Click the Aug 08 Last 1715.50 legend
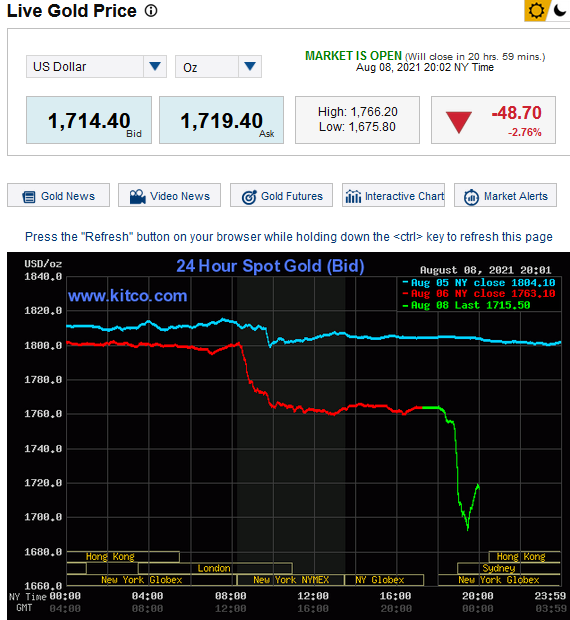 click(x=466, y=305)
